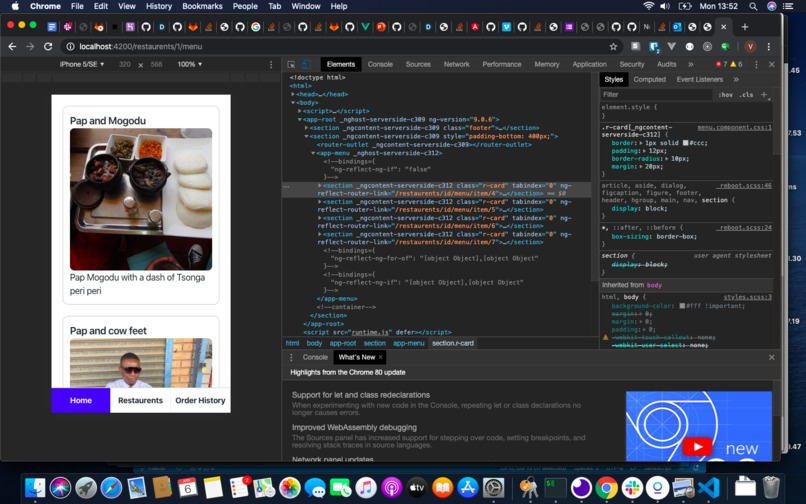Screen dimensions: 806x504
Task: Switch to the Sources tab
Action: 418,64
